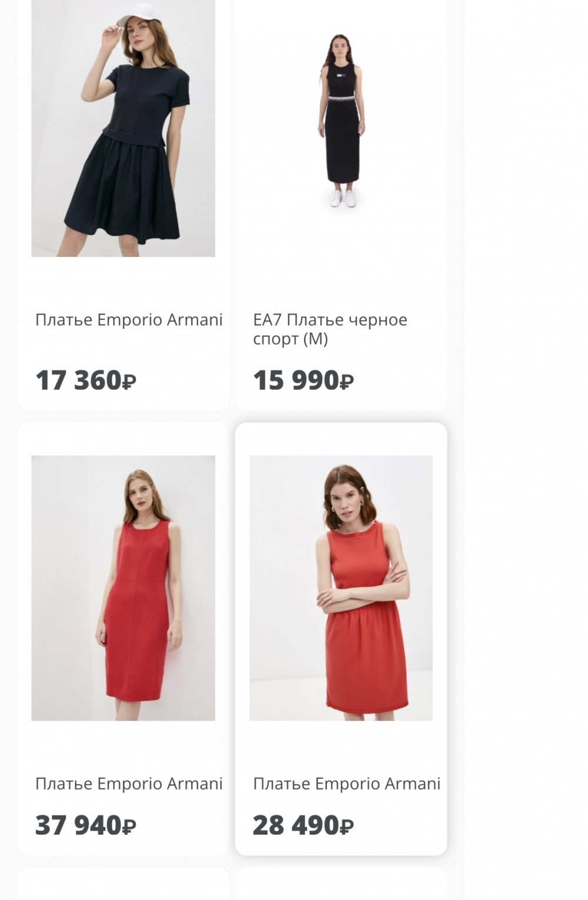Select the 28 490₽ price label
This screenshot has width=588, height=900.
click(303, 825)
